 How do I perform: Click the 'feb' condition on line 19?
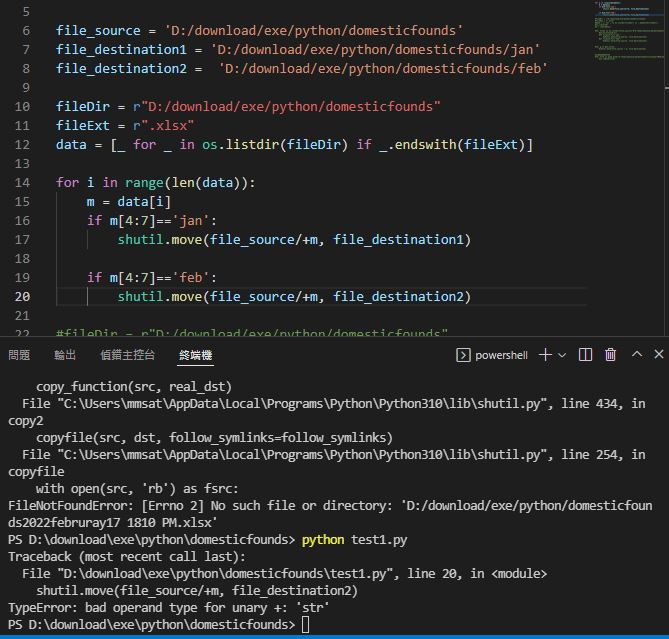pyautogui.click(x=151, y=278)
